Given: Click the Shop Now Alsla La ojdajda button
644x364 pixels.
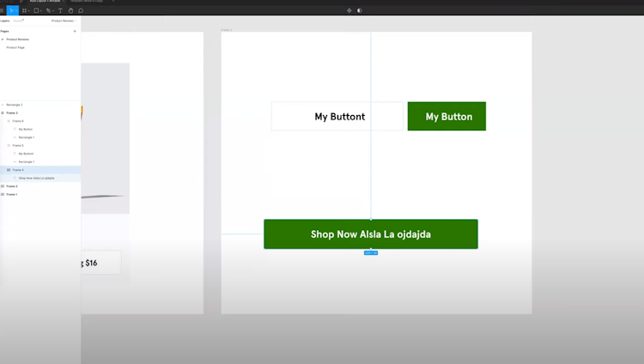Looking at the screenshot, I should tap(371, 234).
